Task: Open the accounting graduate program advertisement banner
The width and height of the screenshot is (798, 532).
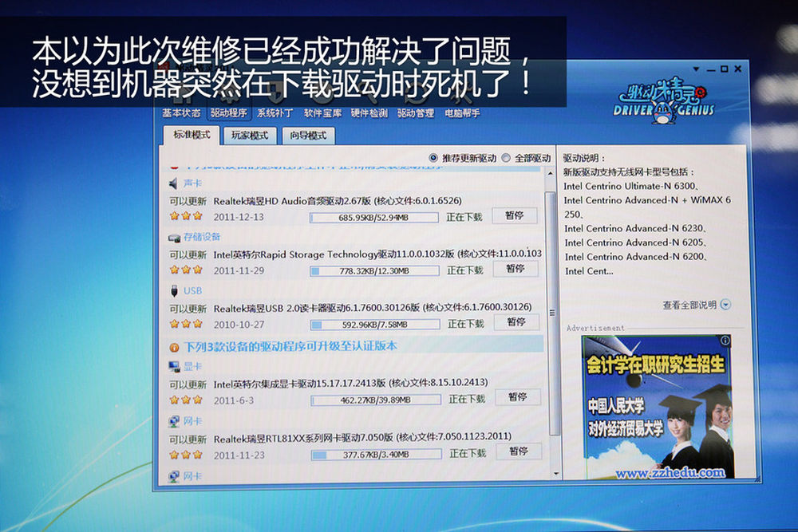Action: [656, 407]
